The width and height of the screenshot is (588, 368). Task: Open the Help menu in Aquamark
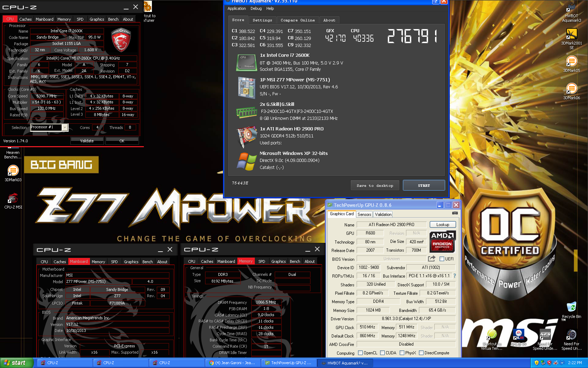[270, 8]
